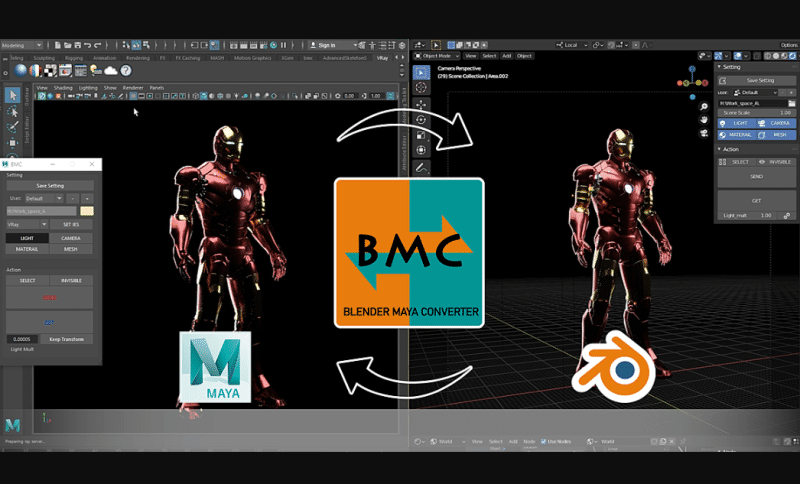
Task: Click the blue sphere V-Ray shelf icon
Action: point(20,70)
